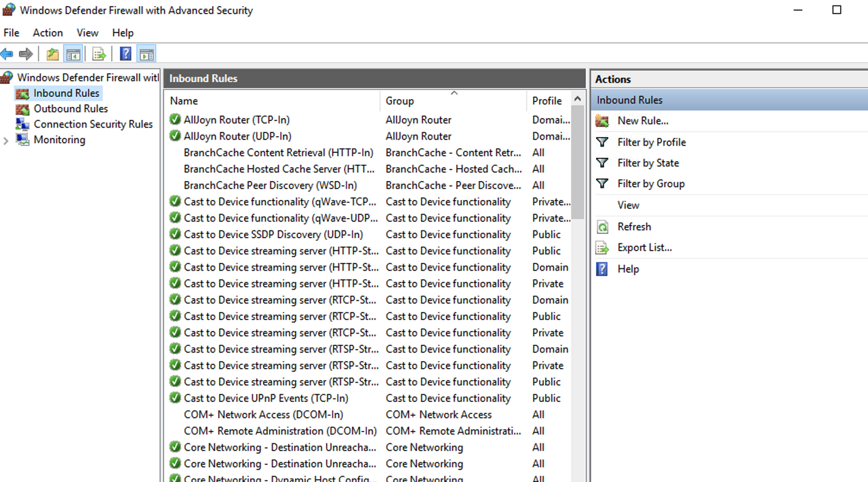
Task: Click the Export List icon in Actions pane
Action: pyautogui.click(x=602, y=248)
